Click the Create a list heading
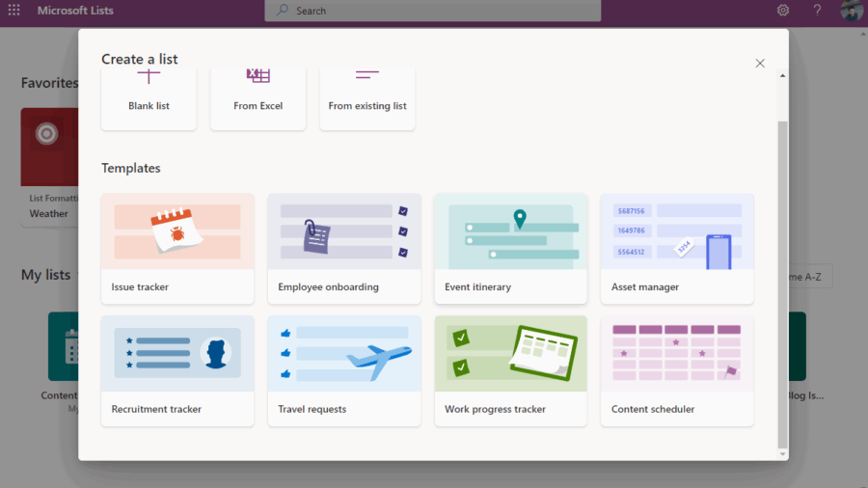868x488 pixels. pyautogui.click(x=140, y=59)
